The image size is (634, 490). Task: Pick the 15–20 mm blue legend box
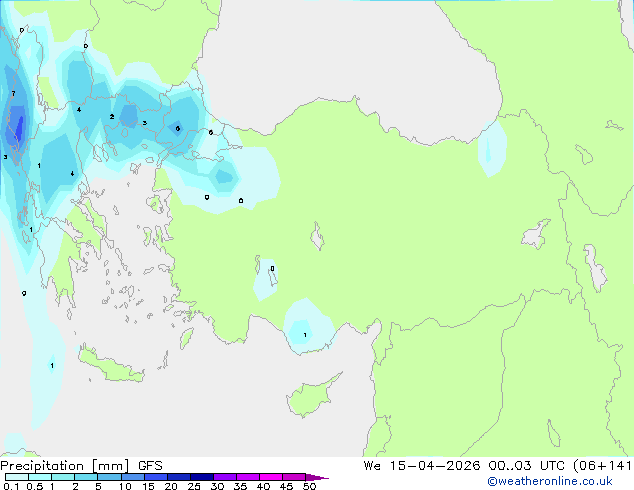tap(156, 477)
